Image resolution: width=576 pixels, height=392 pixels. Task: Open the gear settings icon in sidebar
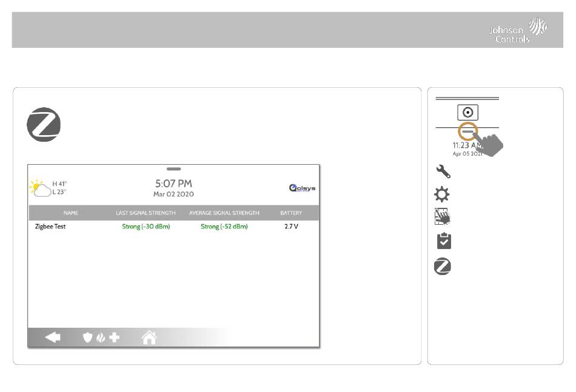coord(441,194)
